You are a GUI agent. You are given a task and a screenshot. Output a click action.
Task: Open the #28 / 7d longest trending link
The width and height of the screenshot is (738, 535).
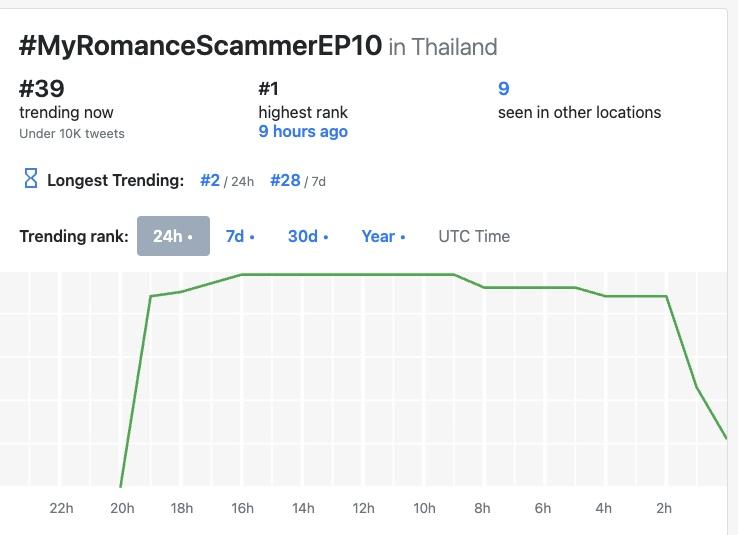286,180
